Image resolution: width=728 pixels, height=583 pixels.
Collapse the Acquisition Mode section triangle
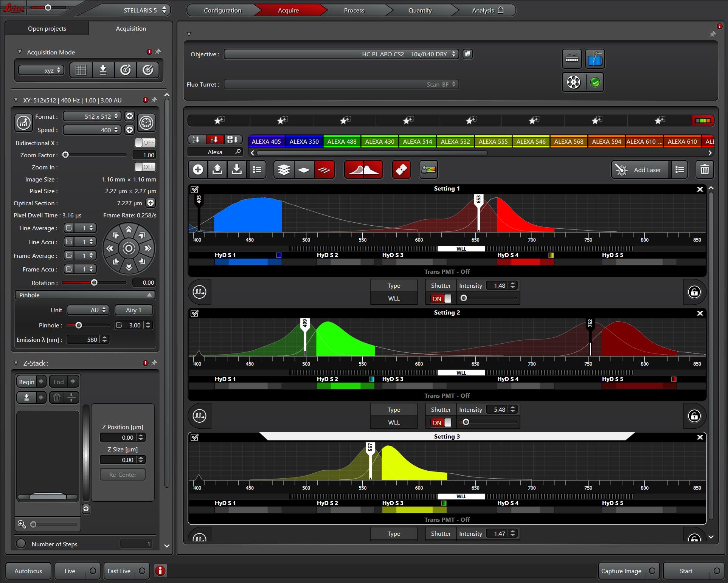[x=20, y=52]
